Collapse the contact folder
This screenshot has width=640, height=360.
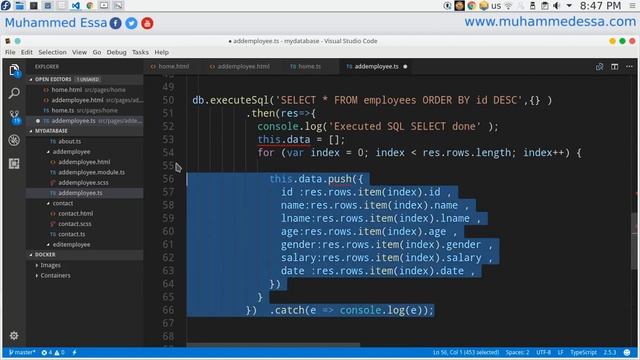click(62, 203)
